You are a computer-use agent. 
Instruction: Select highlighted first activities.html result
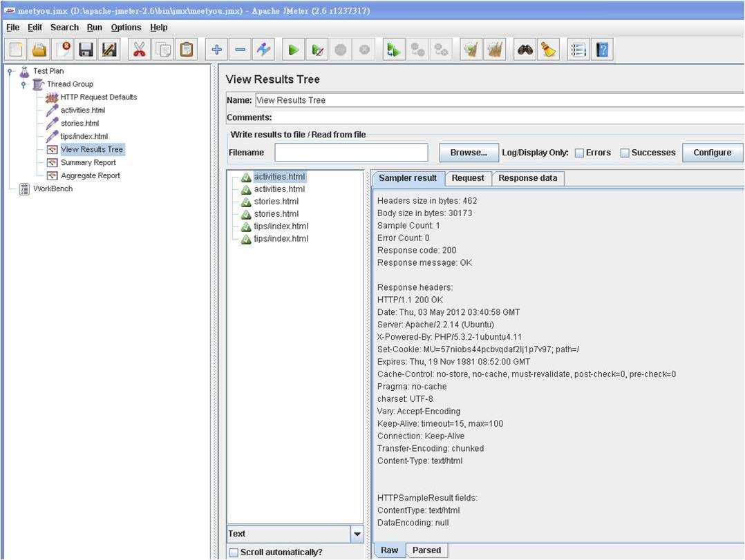(x=279, y=177)
